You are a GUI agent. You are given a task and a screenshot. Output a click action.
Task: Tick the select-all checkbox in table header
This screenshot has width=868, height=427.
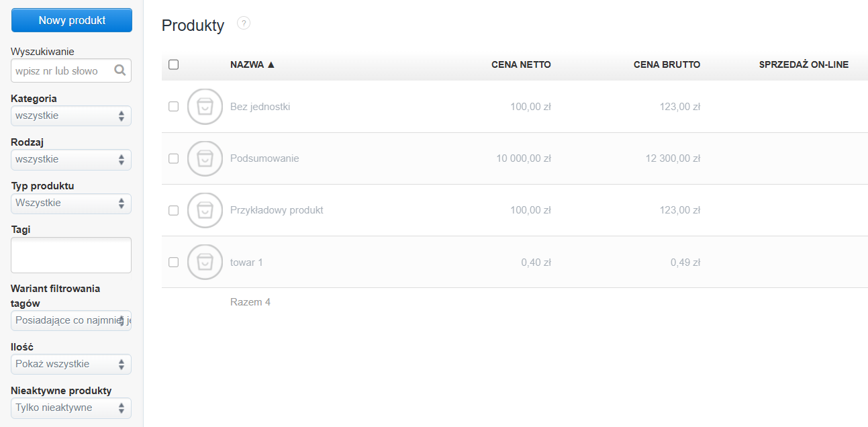[x=174, y=64]
